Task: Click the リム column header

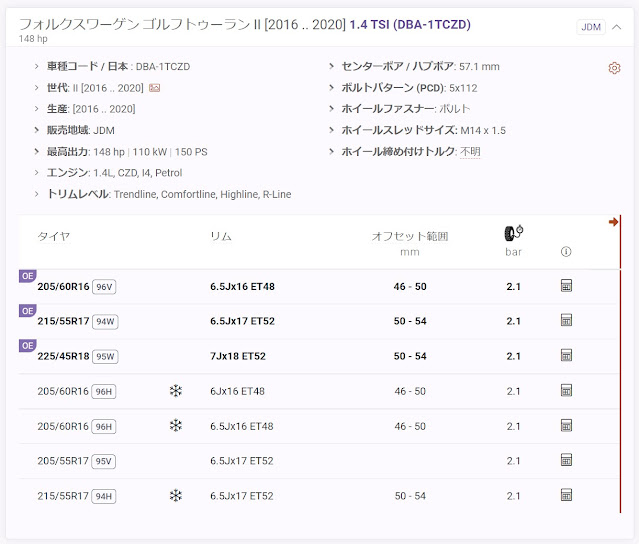Action: 221,236
